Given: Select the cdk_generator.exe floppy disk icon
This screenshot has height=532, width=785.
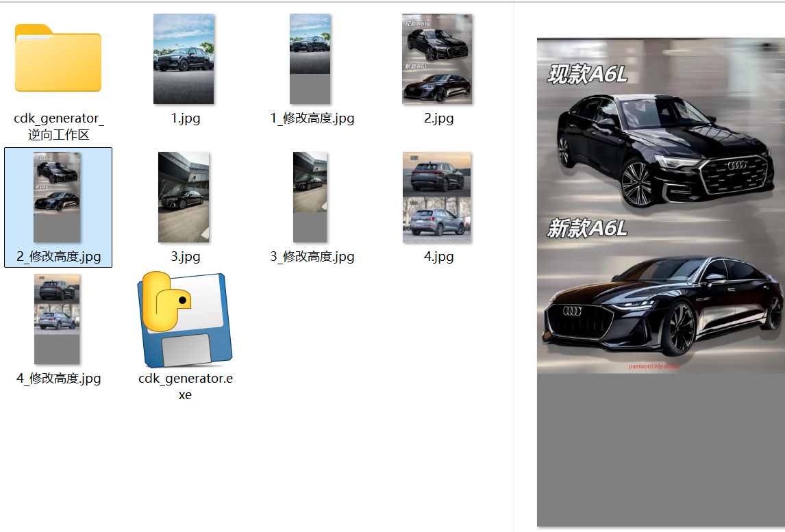Looking at the screenshot, I should 185,319.
